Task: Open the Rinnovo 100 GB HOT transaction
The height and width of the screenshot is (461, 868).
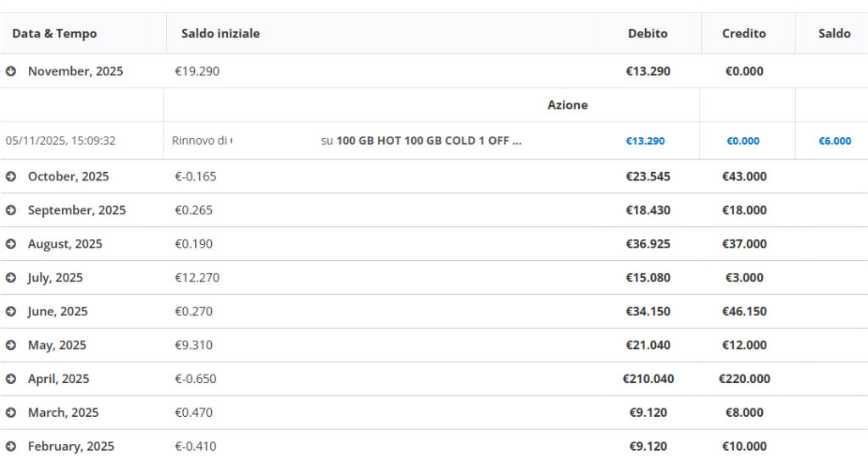Action: [428, 141]
